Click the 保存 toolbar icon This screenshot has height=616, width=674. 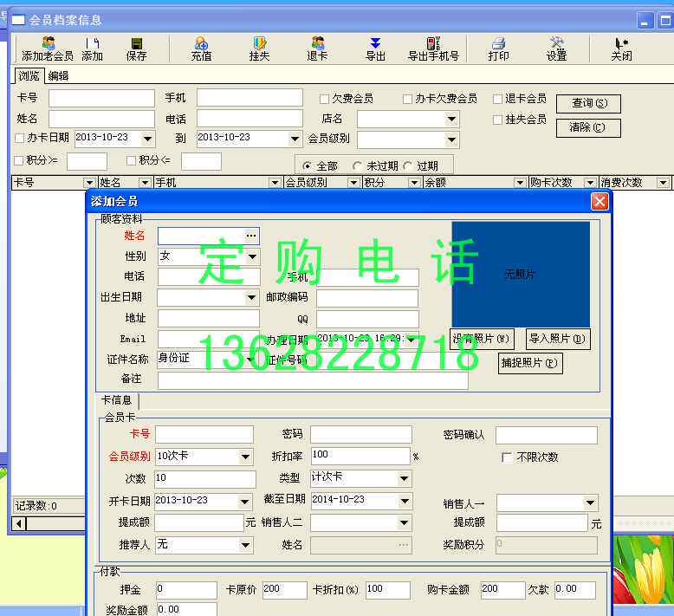(136, 49)
